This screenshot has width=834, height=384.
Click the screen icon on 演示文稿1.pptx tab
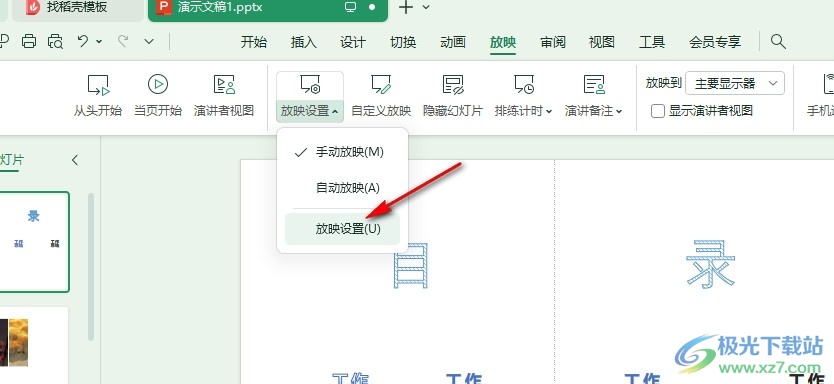[351, 7]
